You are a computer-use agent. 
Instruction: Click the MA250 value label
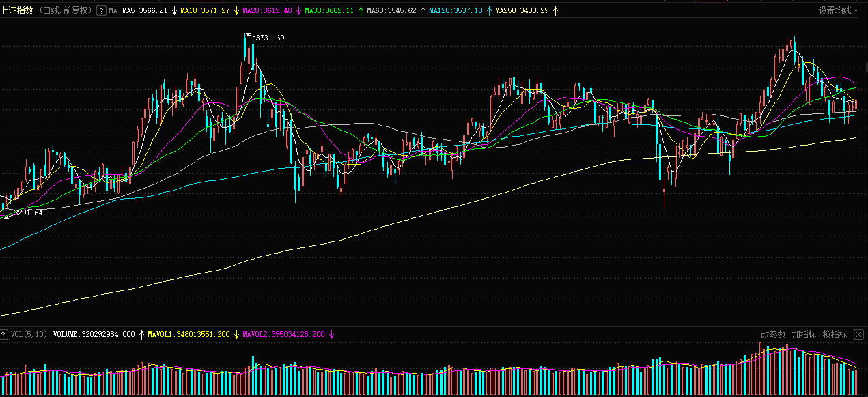point(522,11)
